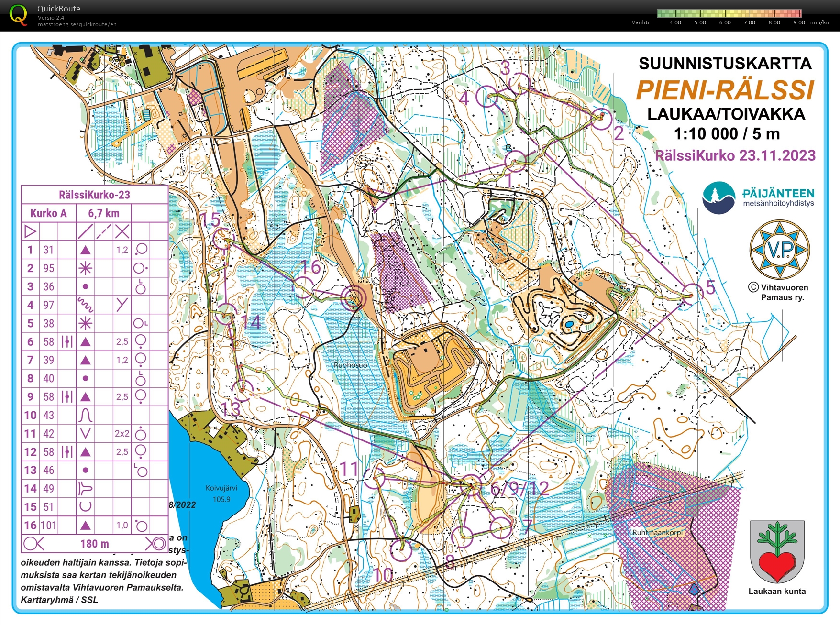Select the Kurko A course cell
The width and height of the screenshot is (840, 625).
pos(48,213)
